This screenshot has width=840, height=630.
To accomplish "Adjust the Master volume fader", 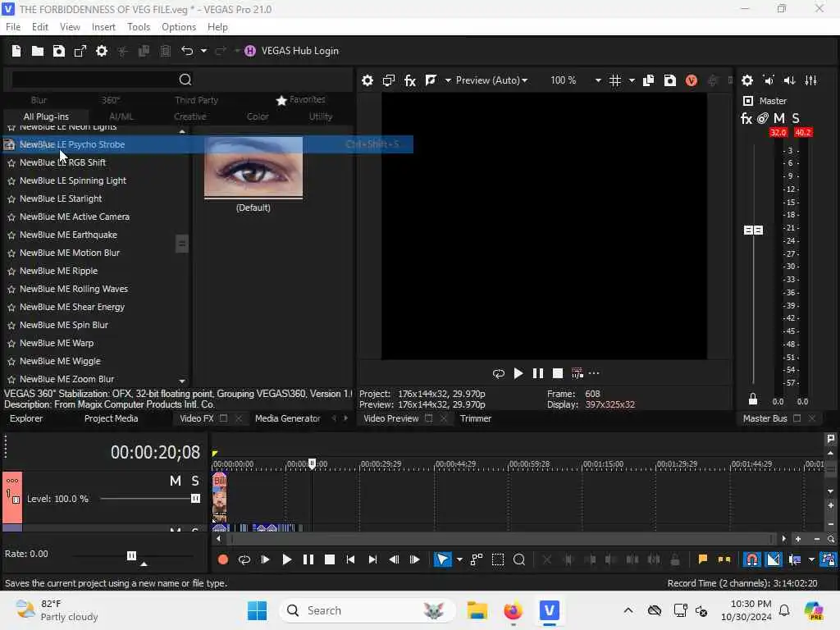I will pyautogui.click(x=753, y=230).
